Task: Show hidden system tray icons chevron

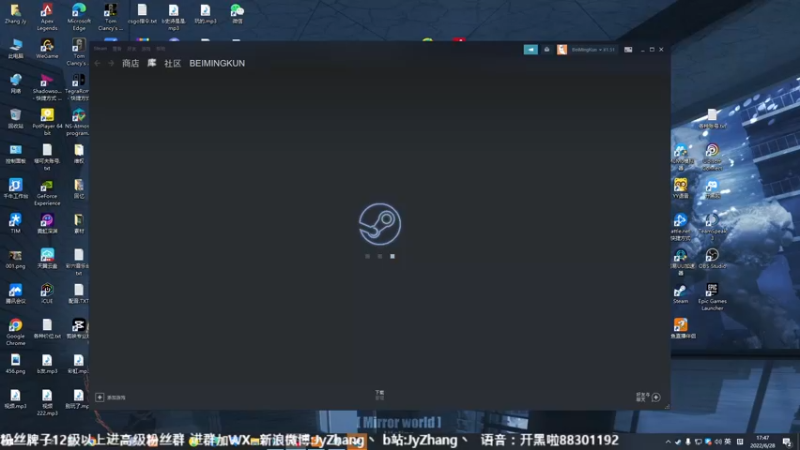Action: (668, 441)
